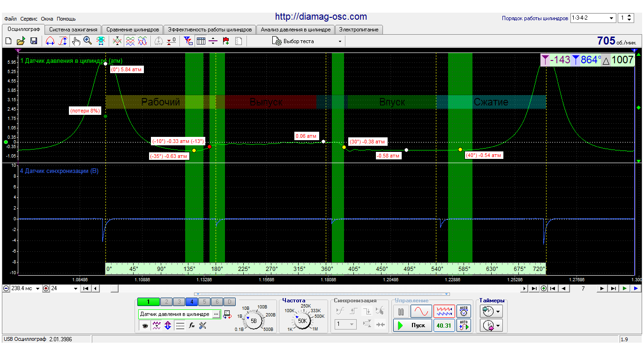Switch to Анализ давления в цилиндре tab
This screenshot has height=345, width=644.
click(x=295, y=30)
